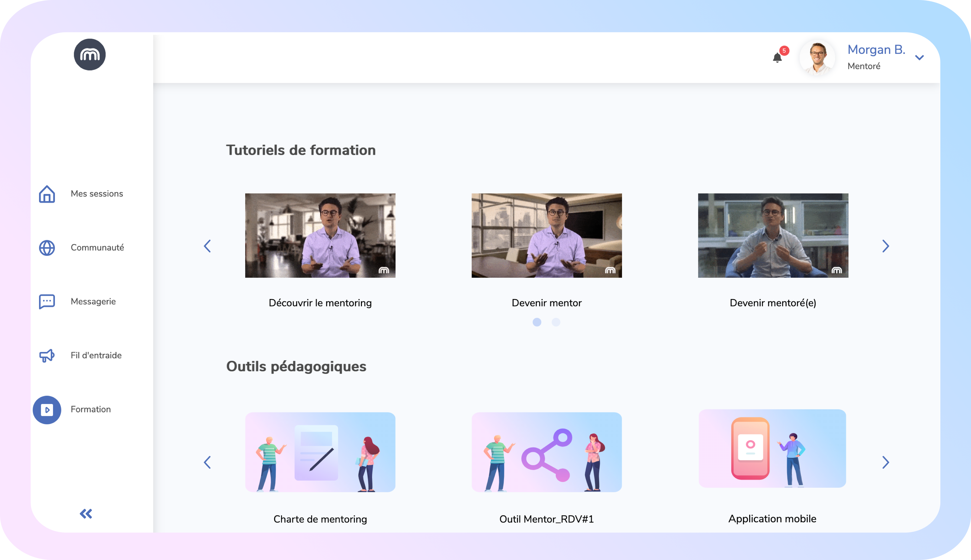Image resolution: width=971 pixels, height=560 pixels.
Task: Open the Messagerie chat bubble icon
Action: point(47,302)
